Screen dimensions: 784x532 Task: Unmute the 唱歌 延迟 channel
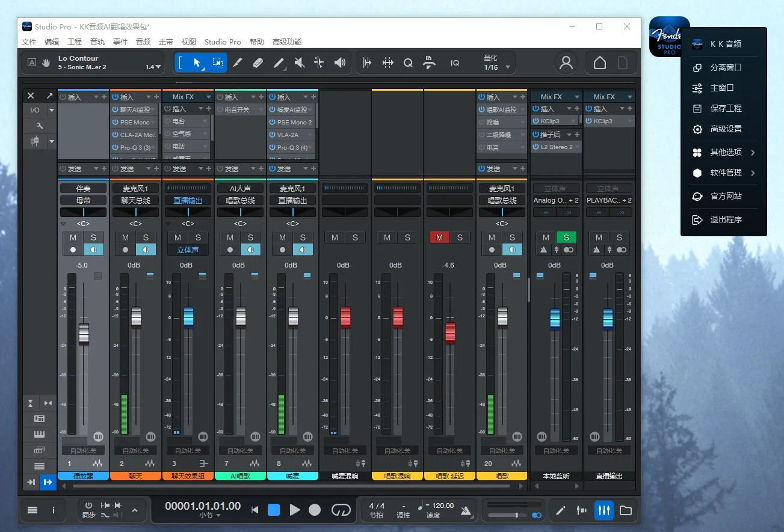439,237
